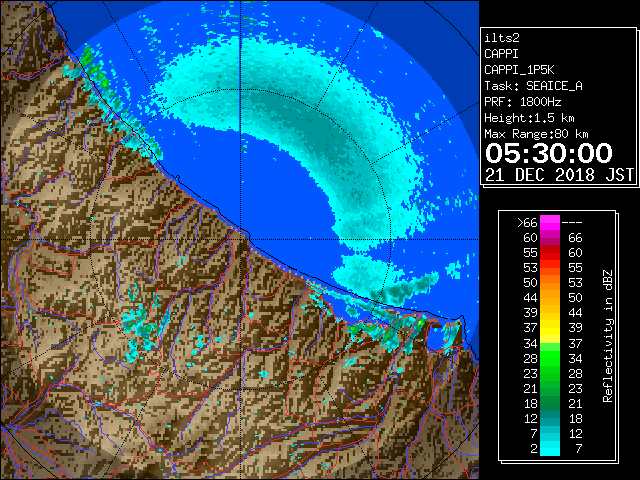Select the Max Range:80 km text
The image size is (640, 480).
tap(536, 134)
